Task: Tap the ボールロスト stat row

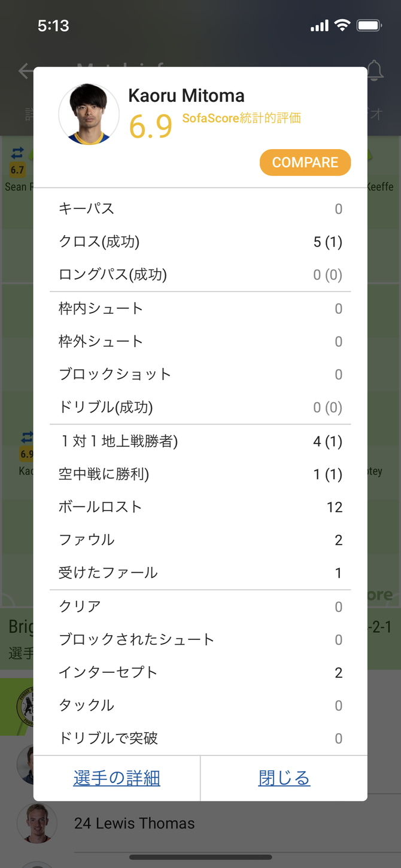Action: (x=200, y=507)
